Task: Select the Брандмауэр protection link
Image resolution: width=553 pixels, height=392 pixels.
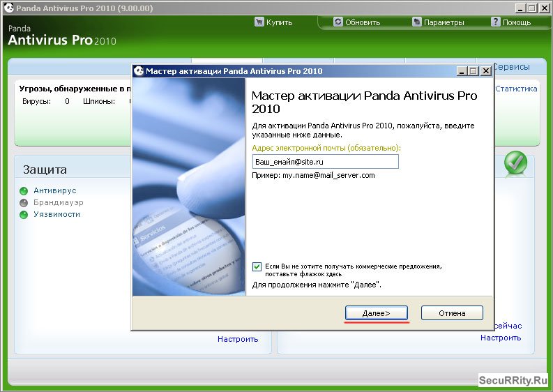Action: [x=58, y=202]
